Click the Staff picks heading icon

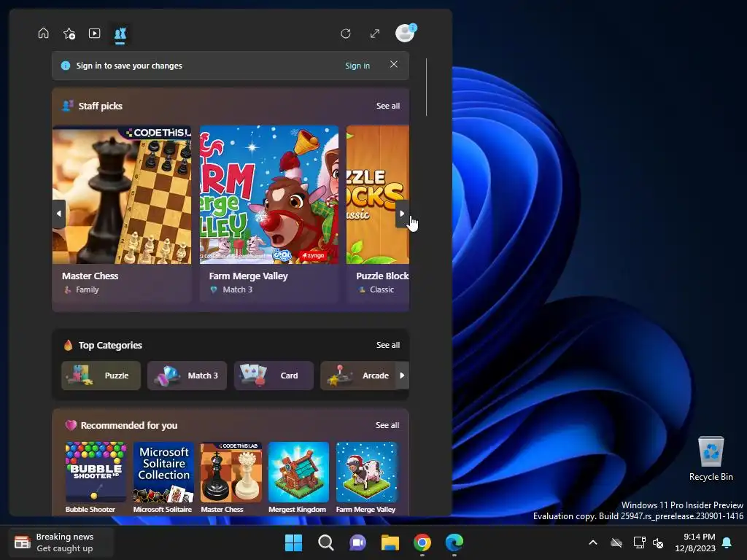(x=68, y=106)
